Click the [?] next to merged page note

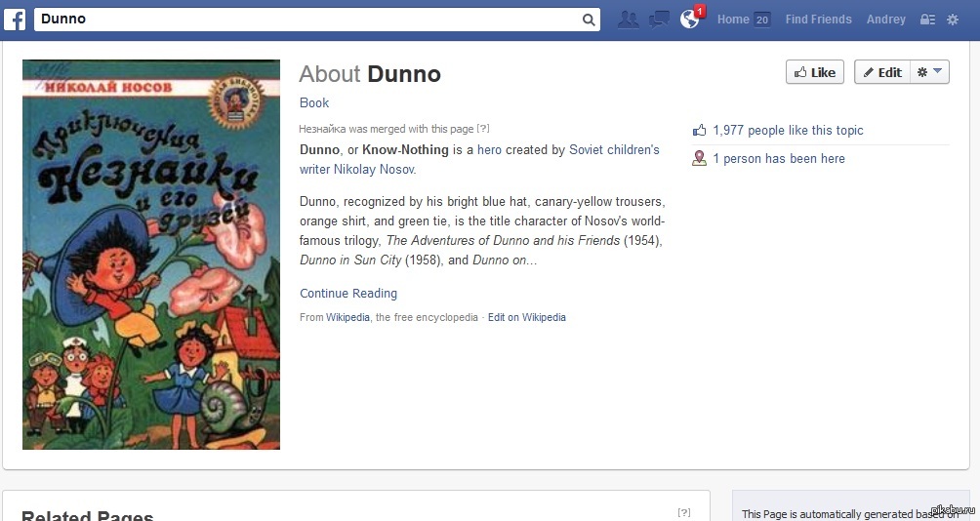483,129
